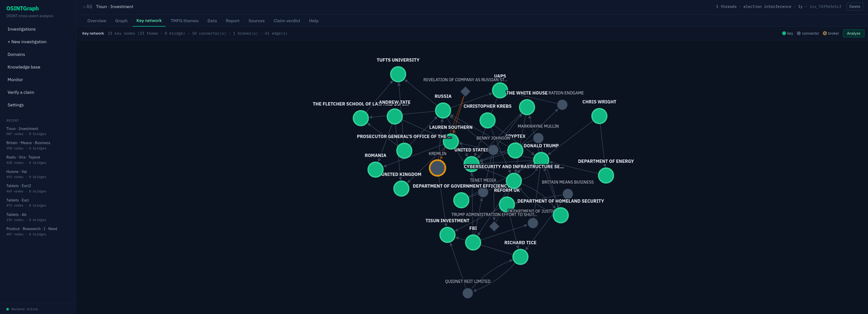This screenshot has width=868, height=314.
Task: Open recent Britain · Means · Business investigation
Action: [x=38, y=145]
